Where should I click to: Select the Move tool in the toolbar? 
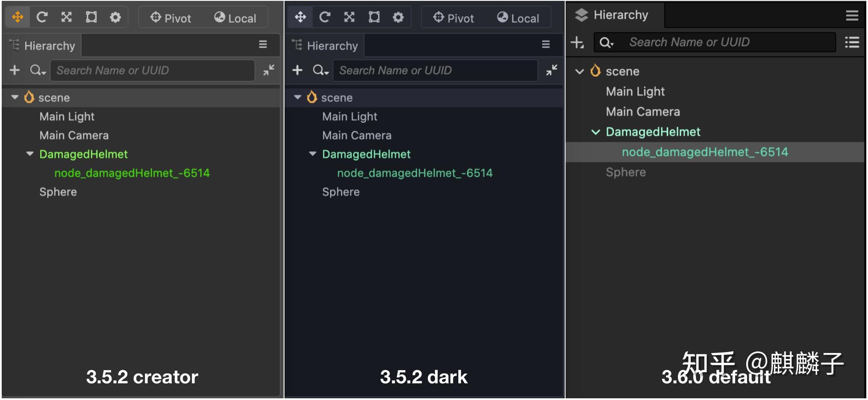(17, 17)
